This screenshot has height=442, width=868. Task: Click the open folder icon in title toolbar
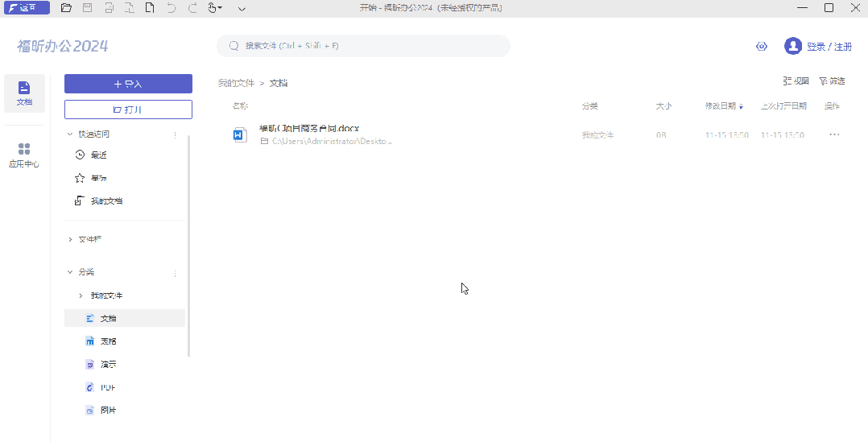click(x=66, y=8)
